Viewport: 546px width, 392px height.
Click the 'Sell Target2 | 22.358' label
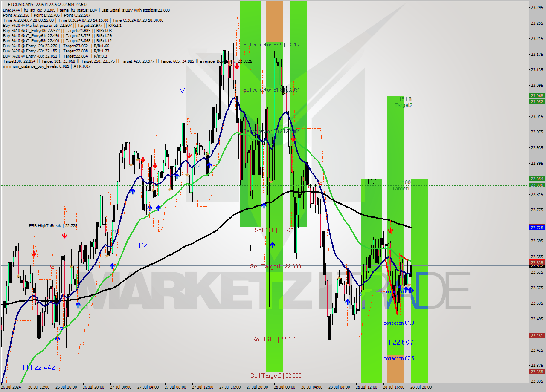tap(276, 376)
